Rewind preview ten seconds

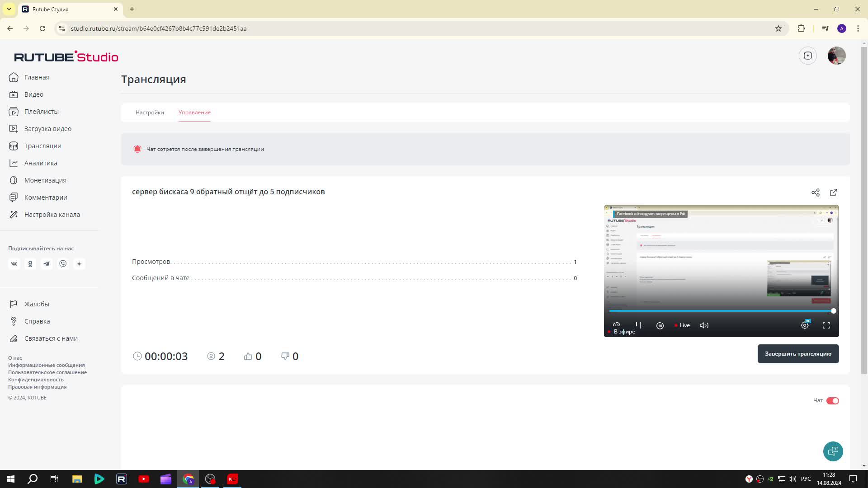tap(617, 325)
